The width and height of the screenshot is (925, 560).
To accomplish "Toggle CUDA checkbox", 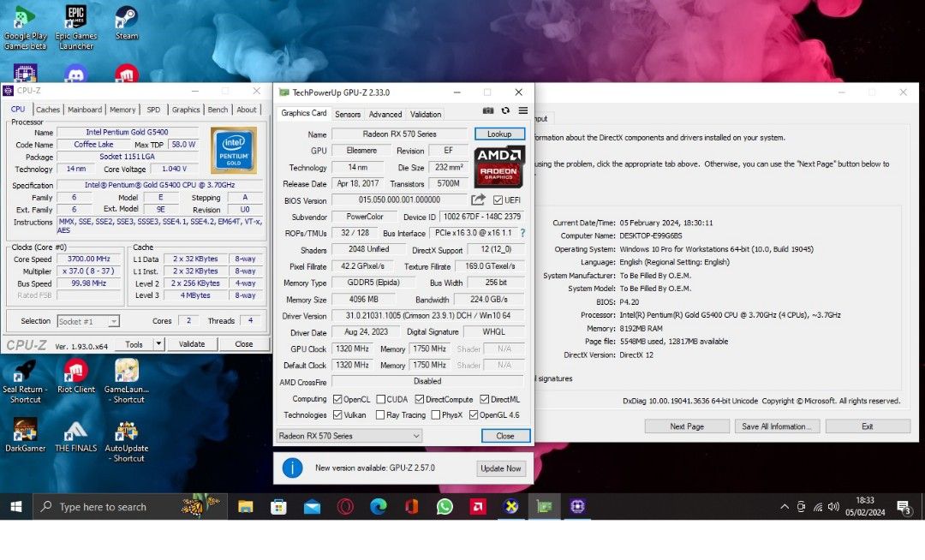I will click(x=381, y=399).
